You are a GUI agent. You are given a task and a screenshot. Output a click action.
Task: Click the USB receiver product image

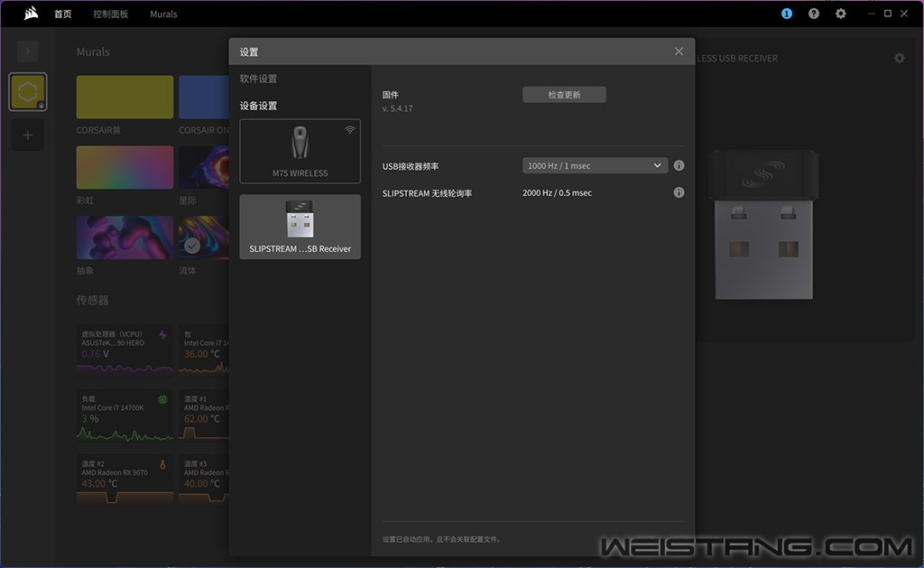pyautogui.click(x=763, y=225)
